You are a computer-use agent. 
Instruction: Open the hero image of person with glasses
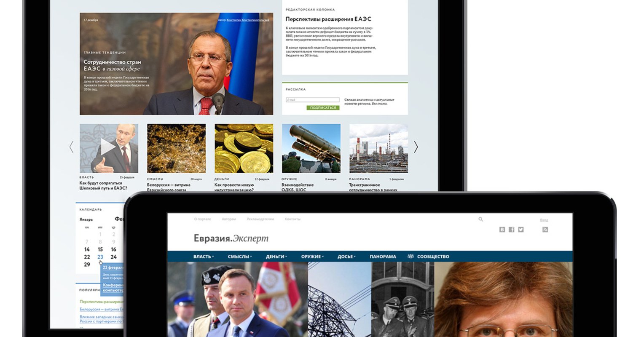coord(504,300)
